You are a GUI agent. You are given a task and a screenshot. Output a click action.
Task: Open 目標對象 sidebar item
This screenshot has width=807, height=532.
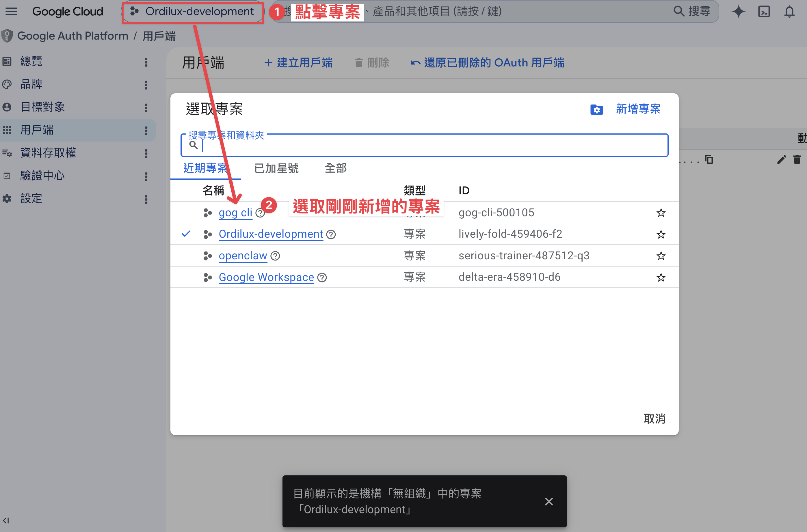[42, 107]
